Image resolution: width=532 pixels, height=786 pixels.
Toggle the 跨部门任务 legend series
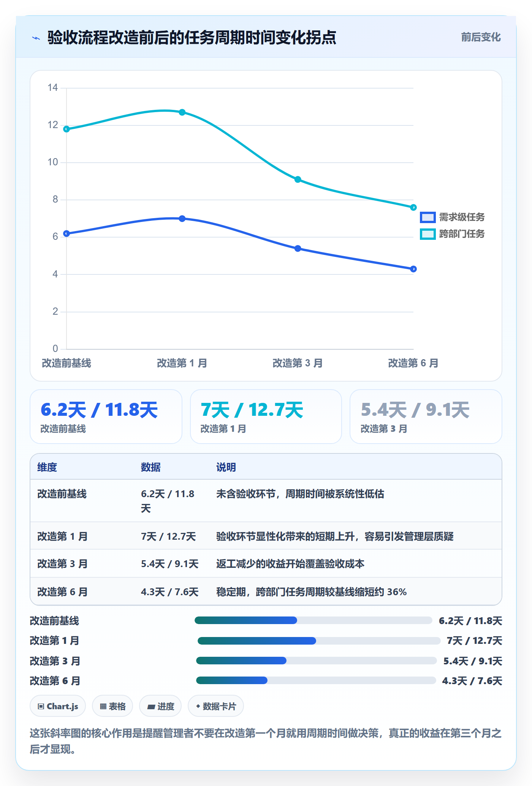pyautogui.click(x=452, y=234)
